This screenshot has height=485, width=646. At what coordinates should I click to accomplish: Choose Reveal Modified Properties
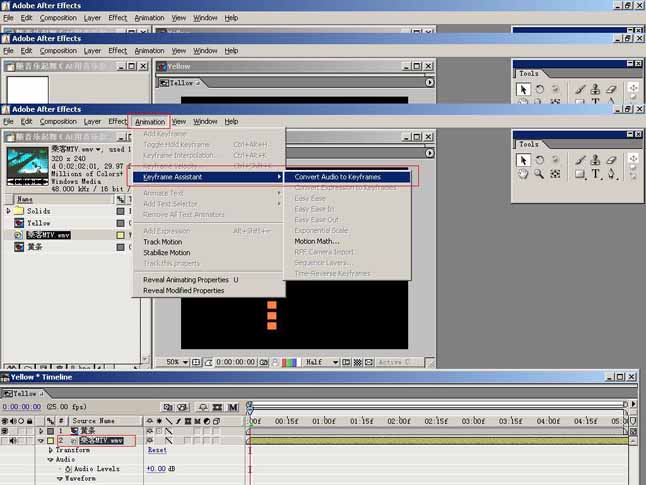click(x=184, y=291)
